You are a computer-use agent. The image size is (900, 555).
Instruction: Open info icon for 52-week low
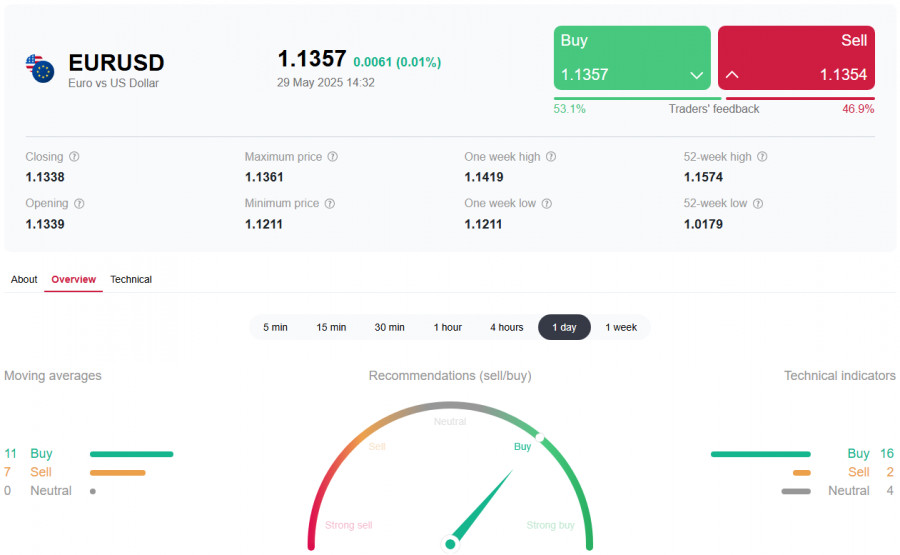pyautogui.click(x=758, y=203)
